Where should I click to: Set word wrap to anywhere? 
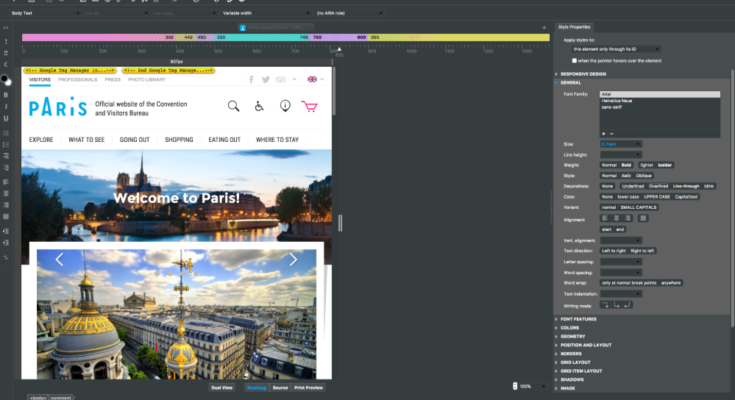[x=671, y=283]
